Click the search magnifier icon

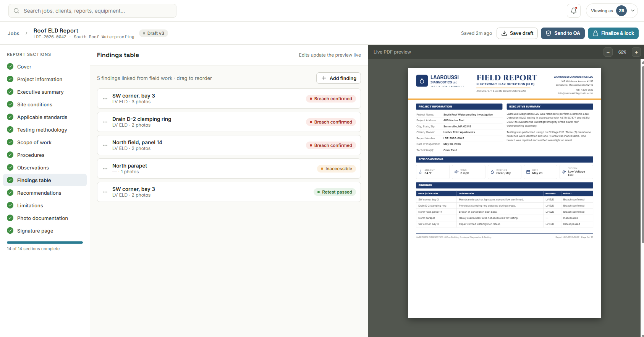click(16, 11)
